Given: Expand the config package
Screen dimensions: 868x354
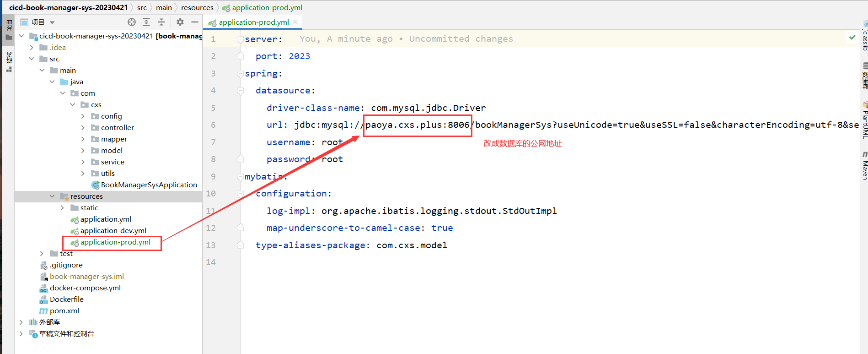Looking at the screenshot, I should click(x=83, y=116).
